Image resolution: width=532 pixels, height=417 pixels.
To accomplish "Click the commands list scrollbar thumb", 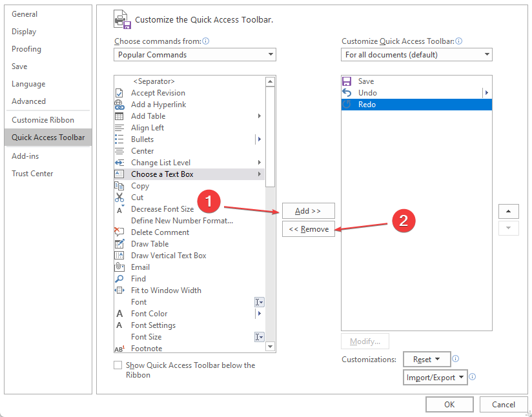I will click(x=270, y=137).
